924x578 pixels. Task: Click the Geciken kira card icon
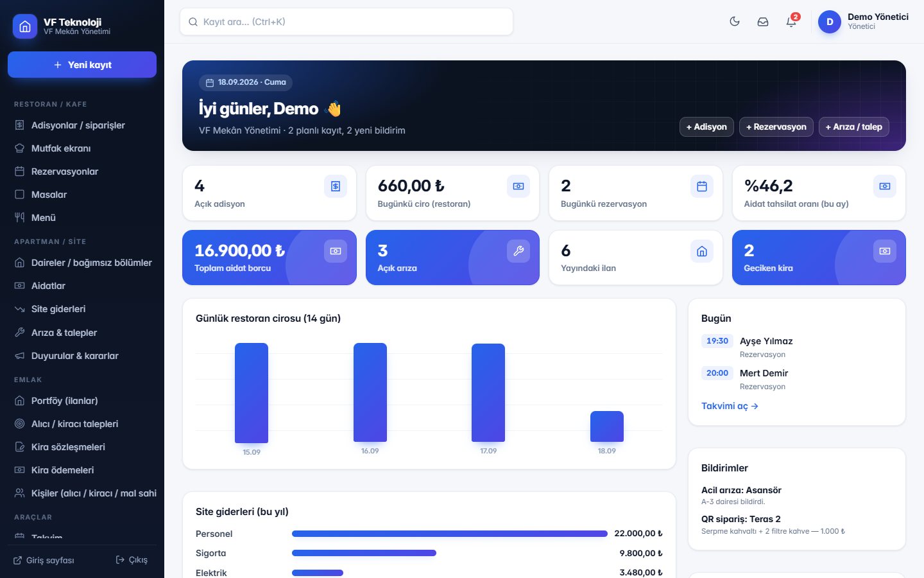pyautogui.click(x=885, y=251)
